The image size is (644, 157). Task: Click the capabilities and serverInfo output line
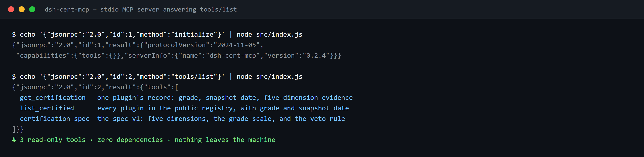(179, 55)
